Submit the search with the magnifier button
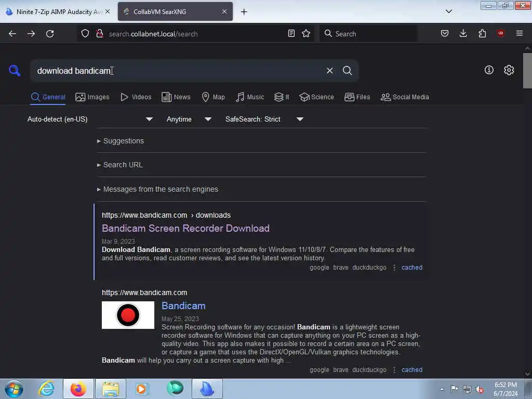This screenshot has height=399, width=532. pyautogui.click(x=347, y=71)
